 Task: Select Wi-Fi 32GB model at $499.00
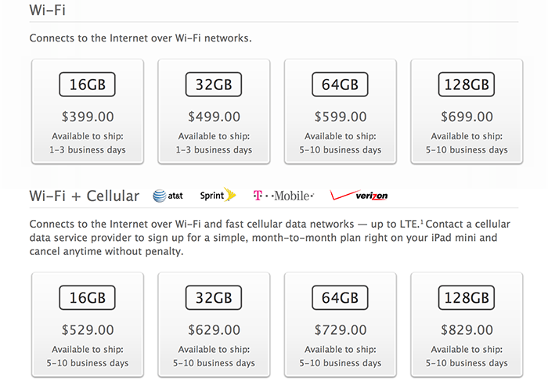(214, 111)
